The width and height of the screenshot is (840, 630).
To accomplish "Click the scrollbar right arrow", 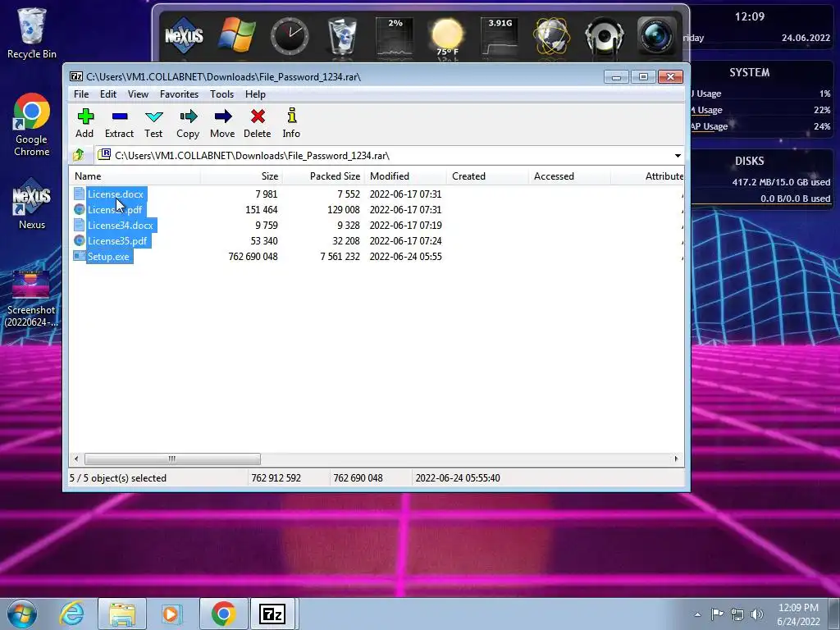I will point(676,459).
